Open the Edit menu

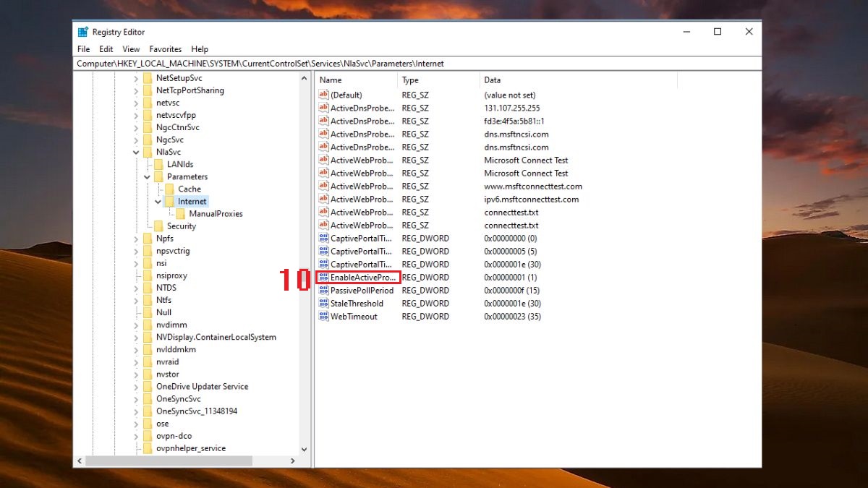click(x=106, y=49)
